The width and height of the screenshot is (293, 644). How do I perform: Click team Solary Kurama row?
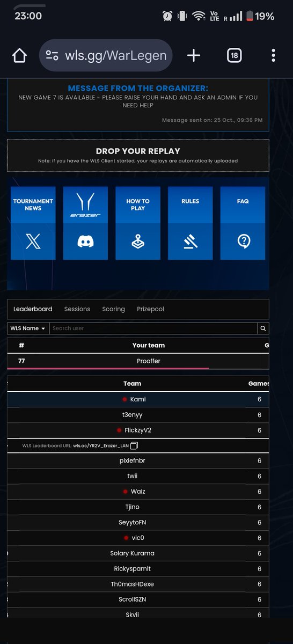tap(138, 553)
